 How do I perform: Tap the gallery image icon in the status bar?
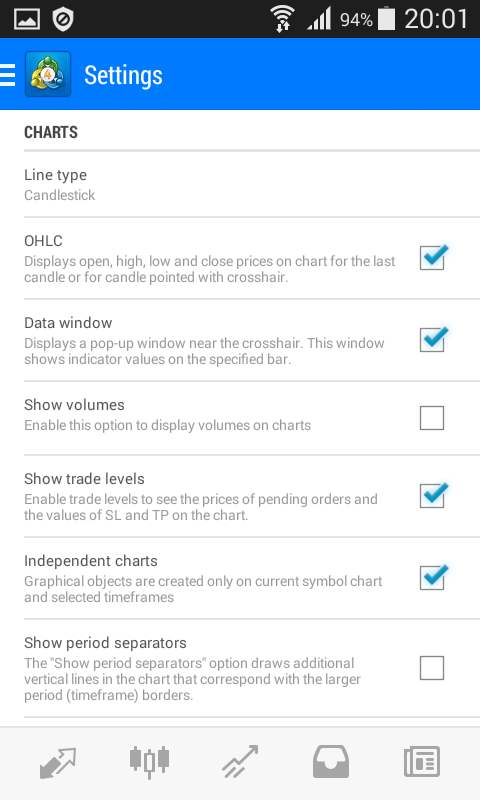[27, 19]
